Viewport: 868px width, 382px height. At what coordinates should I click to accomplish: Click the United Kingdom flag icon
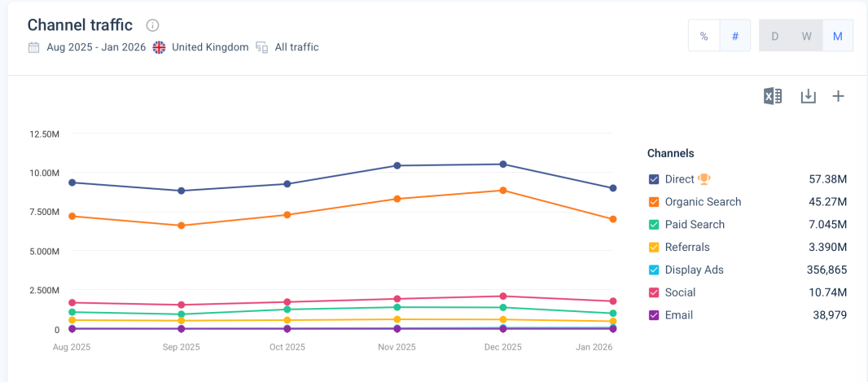[159, 47]
